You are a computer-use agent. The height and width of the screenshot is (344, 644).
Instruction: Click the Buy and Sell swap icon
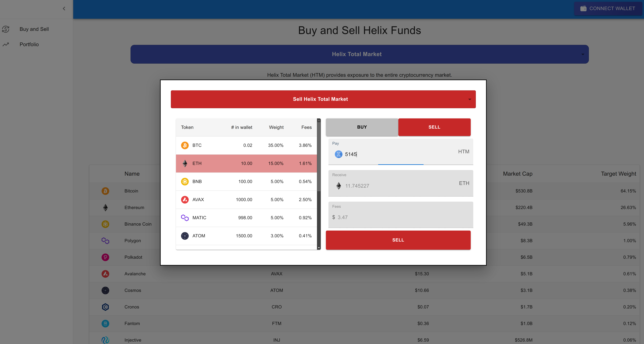point(6,29)
